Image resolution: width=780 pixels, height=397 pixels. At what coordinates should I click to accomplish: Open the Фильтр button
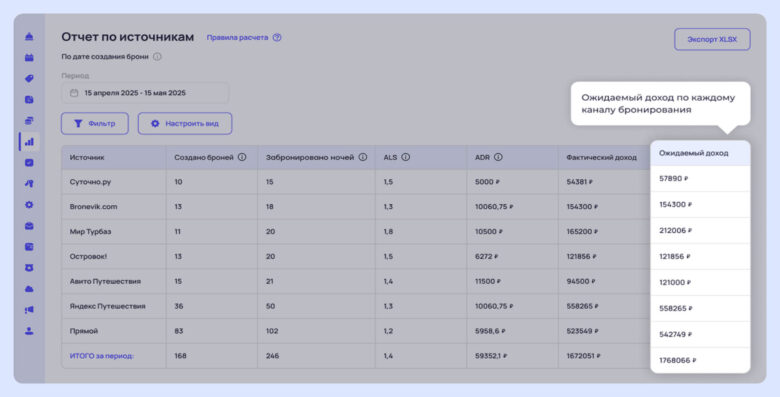click(95, 123)
